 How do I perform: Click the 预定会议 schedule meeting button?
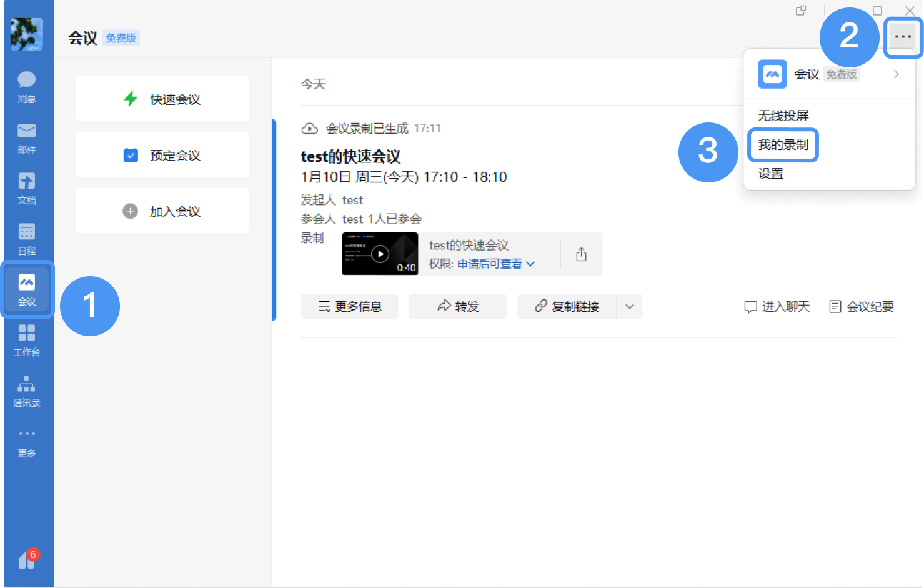162,155
